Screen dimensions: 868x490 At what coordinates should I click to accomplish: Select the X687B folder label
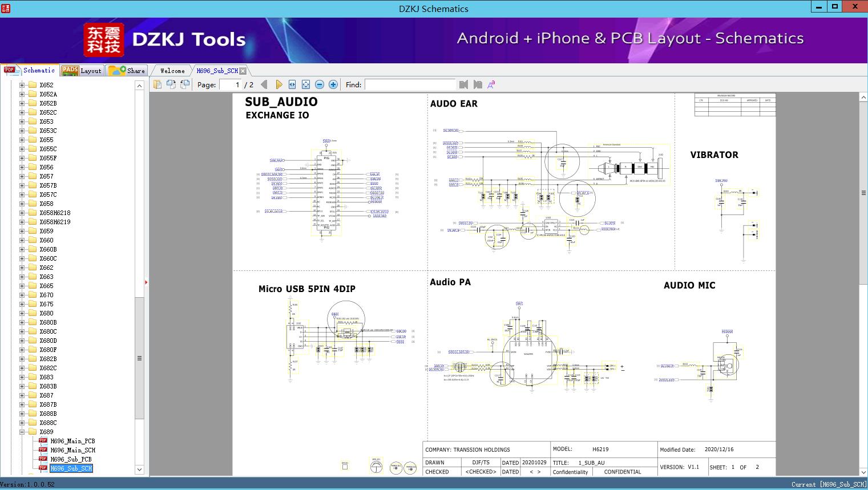pos(48,404)
